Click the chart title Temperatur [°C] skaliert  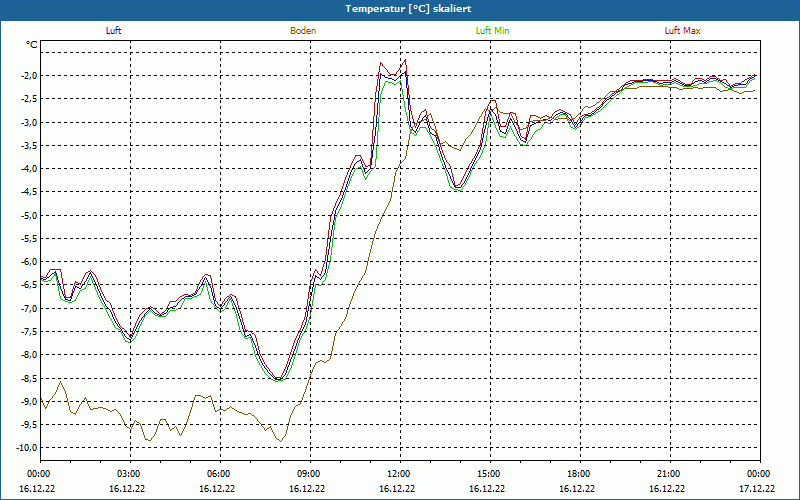click(408, 9)
